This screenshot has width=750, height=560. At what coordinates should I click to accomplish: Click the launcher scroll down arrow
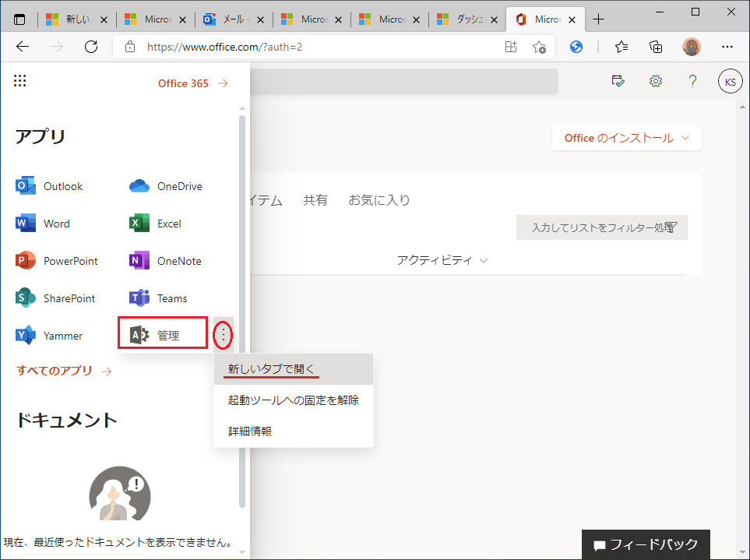click(x=242, y=552)
